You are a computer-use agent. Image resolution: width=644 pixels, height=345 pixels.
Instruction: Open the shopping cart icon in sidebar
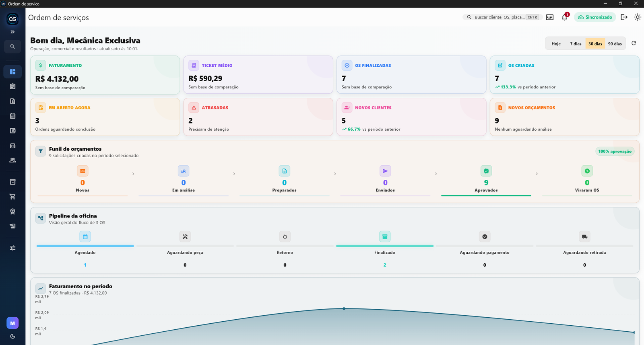12,197
